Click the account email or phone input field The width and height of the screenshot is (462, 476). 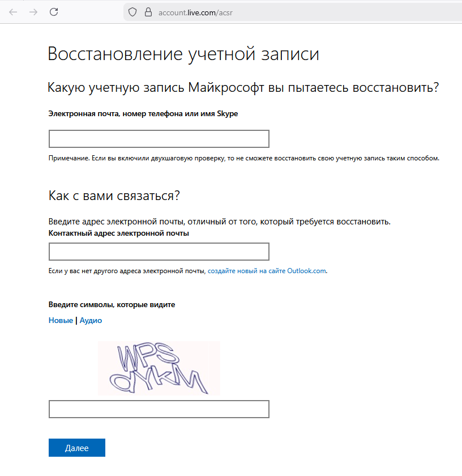click(x=159, y=138)
